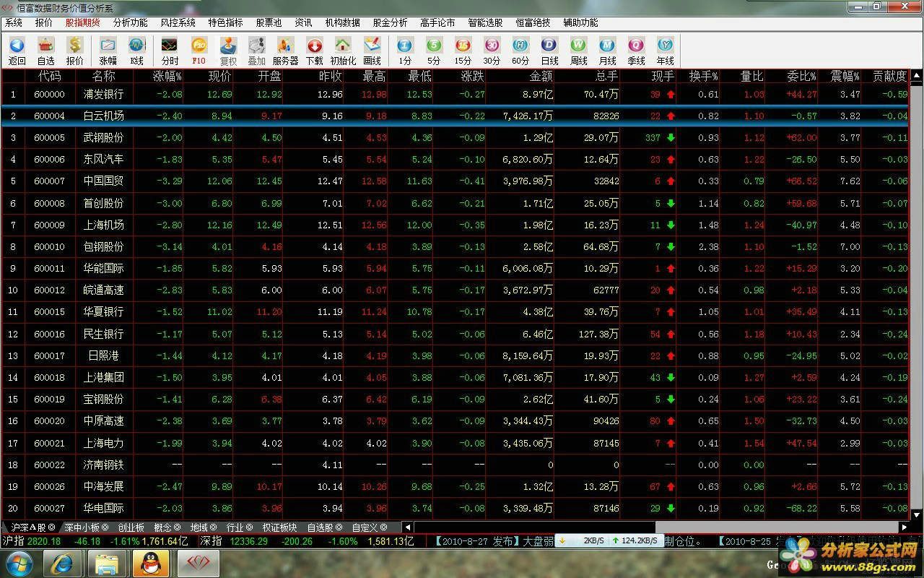Switch to the 日线 daily icon
Viewport: 924px width, 578px height.
tap(549, 50)
